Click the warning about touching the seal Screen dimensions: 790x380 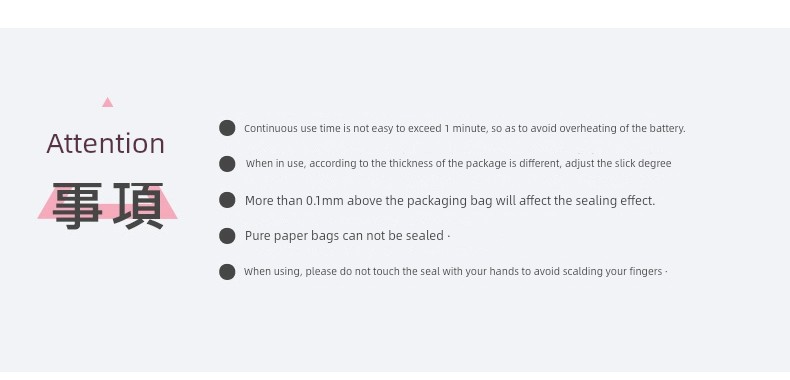[x=455, y=272]
